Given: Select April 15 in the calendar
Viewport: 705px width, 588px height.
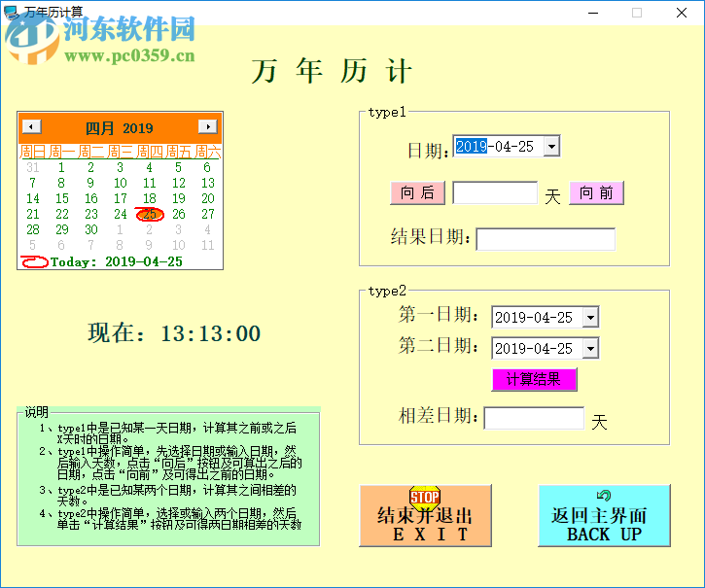Looking at the screenshot, I should (x=62, y=198).
